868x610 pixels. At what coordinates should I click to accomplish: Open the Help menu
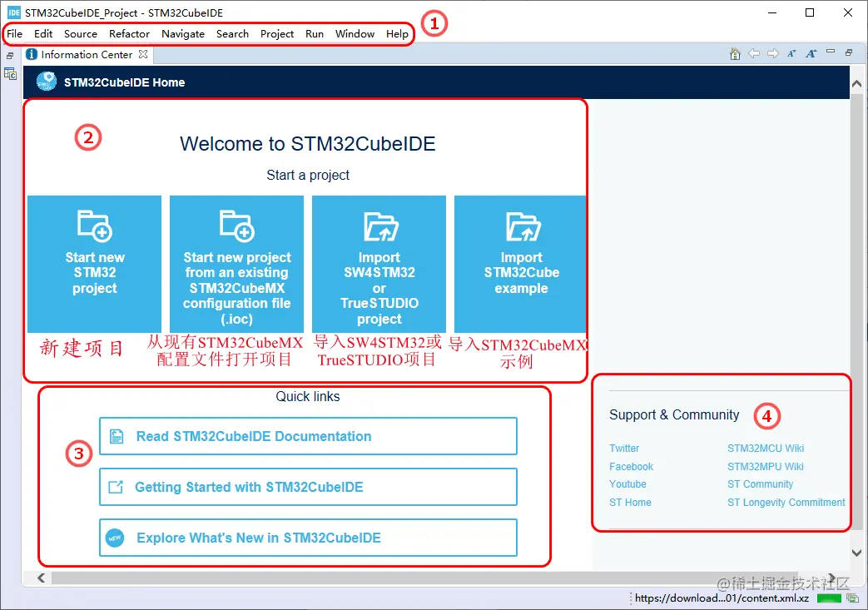(x=397, y=34)
